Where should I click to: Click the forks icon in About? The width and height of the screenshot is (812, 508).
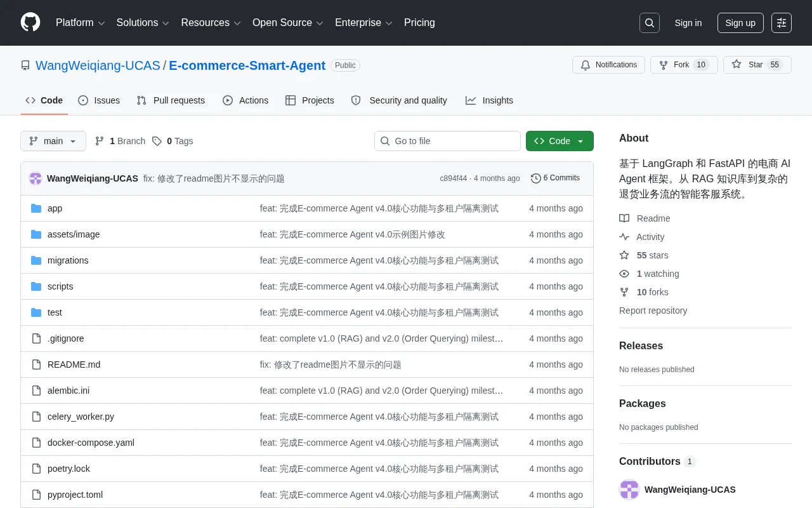pos(624,292)
